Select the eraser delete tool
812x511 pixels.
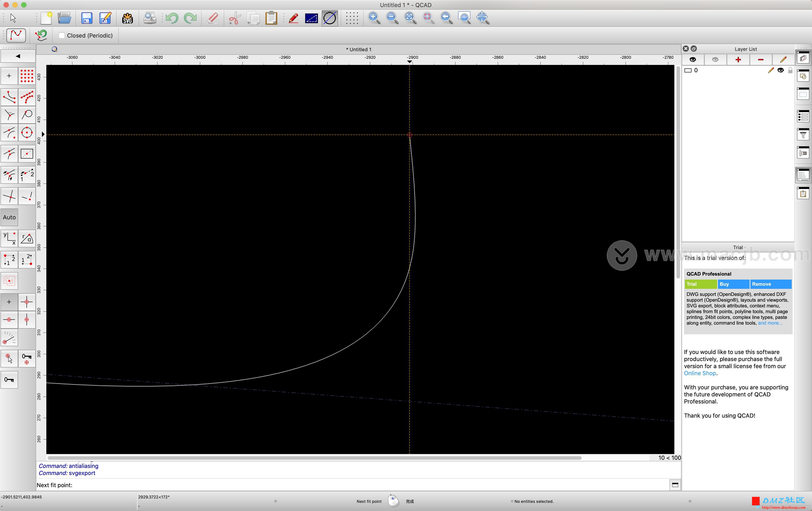[213, 18]
